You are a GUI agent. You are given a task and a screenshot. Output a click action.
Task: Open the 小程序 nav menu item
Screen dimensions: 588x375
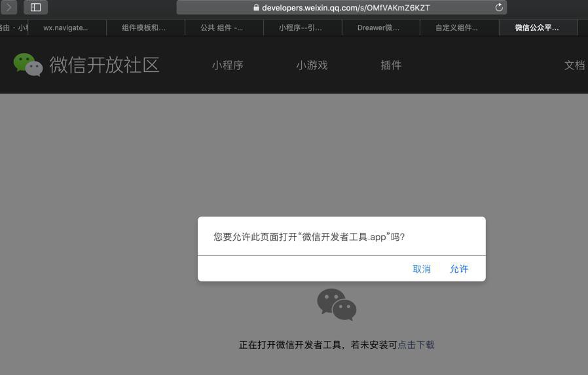pos(227,65)
